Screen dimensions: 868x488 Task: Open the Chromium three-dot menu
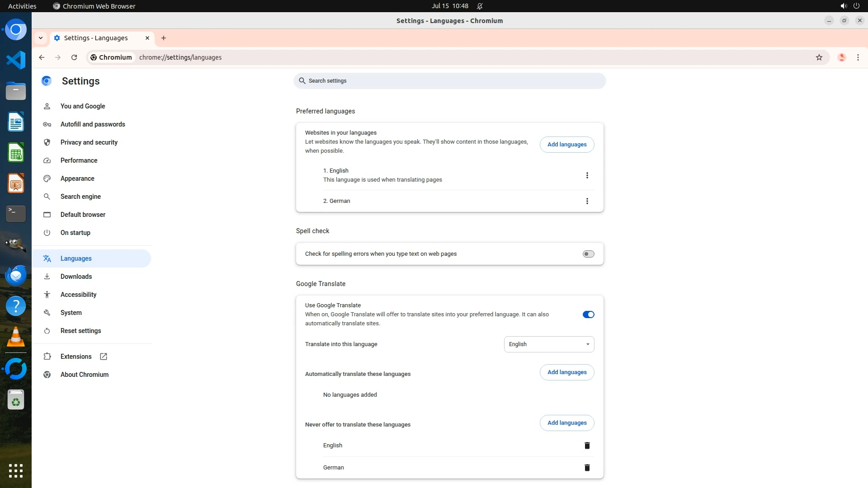(x=858, y=57)
